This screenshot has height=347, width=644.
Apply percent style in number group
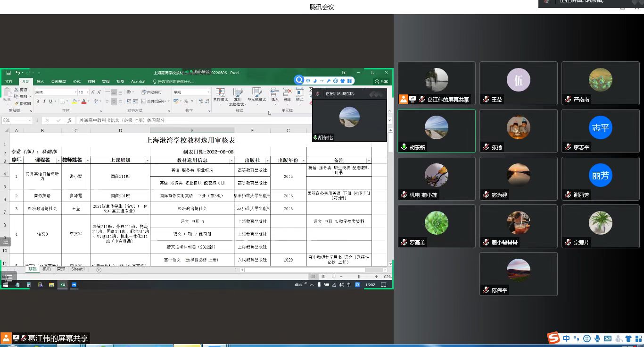coord(186,101)
